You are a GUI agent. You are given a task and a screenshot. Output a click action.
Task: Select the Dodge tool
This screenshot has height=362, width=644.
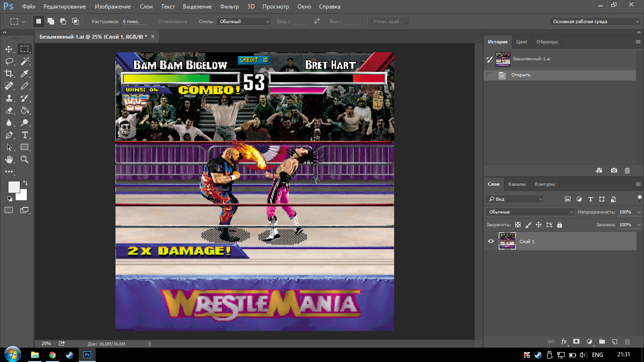[x=25, y=123]
